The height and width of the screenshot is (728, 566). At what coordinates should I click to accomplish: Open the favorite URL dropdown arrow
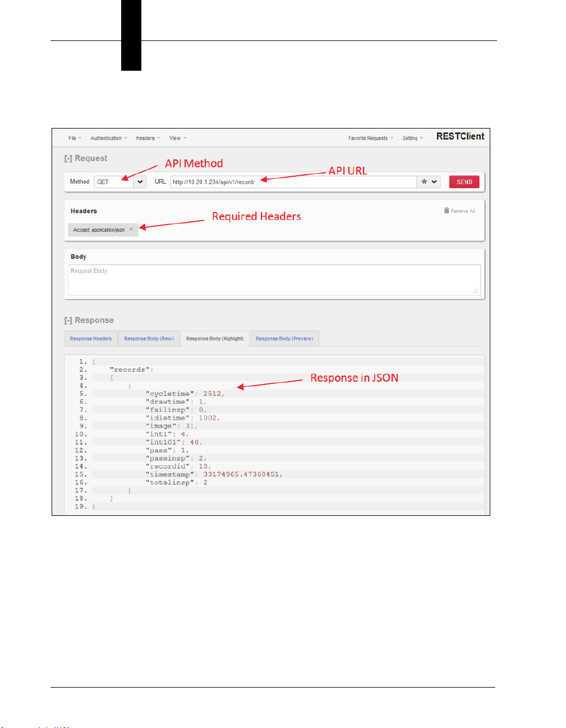tap(434, 182)
